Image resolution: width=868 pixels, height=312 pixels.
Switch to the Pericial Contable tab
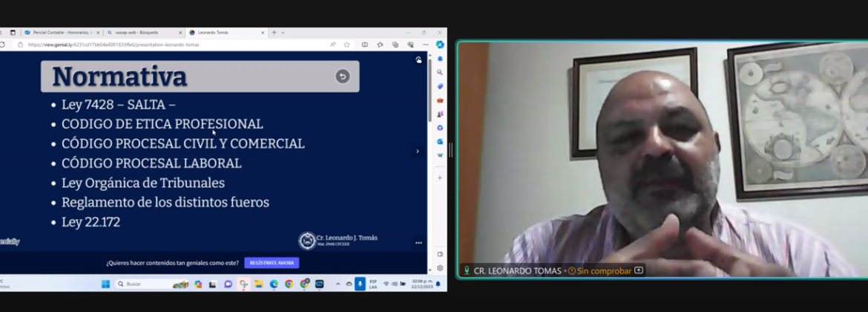[x=61, y=33]
